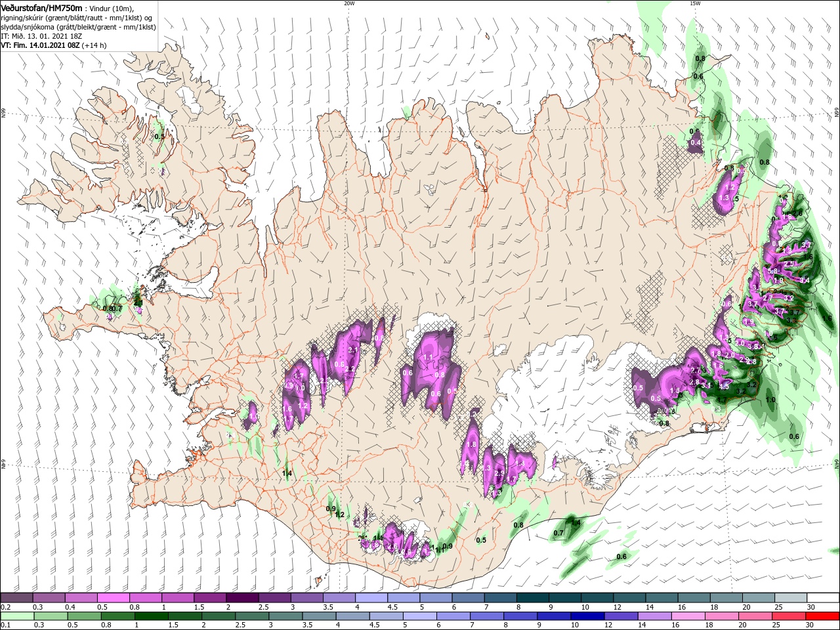Pick deep navy rain swatch 10–12
Viewport: 840px width, 630px height.
587,616
